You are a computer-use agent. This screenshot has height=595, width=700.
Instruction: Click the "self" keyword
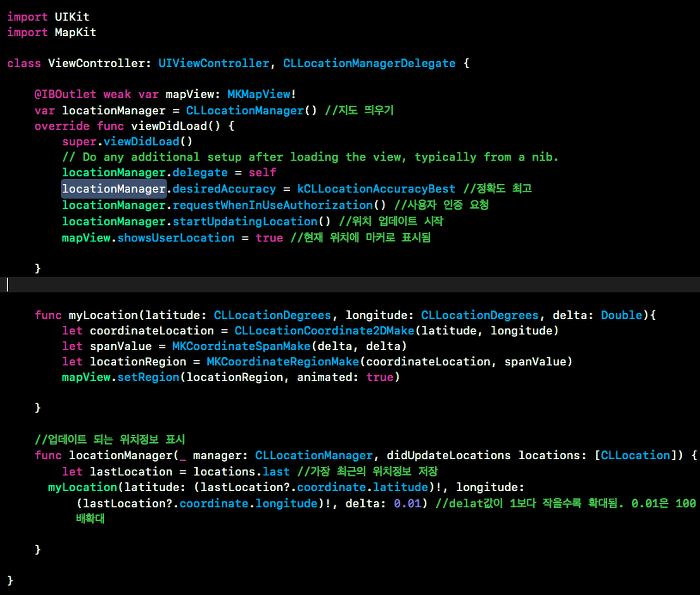(262, 173)
